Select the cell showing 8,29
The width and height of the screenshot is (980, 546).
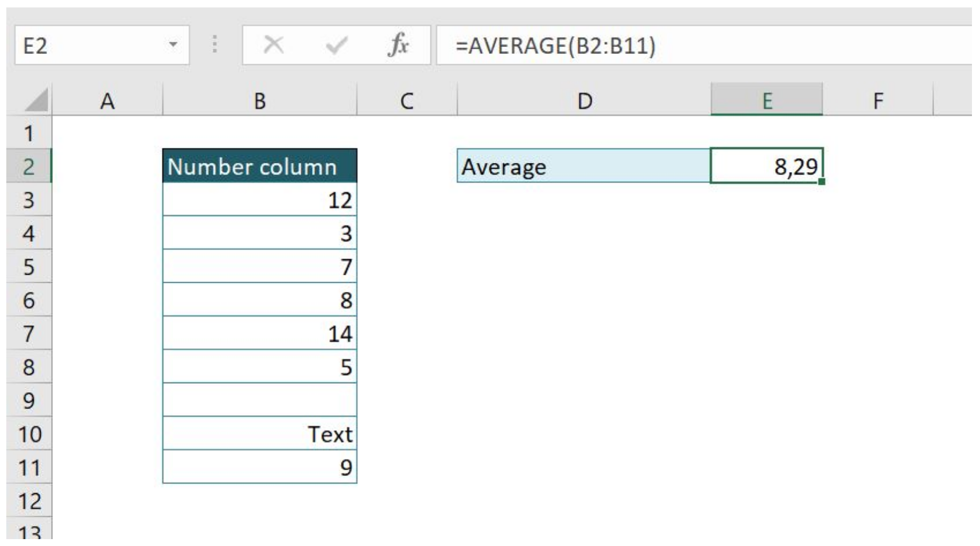tap(769, 166)
